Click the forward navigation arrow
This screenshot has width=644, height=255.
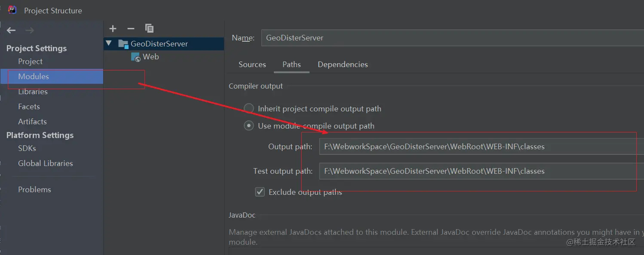(30, 30)
